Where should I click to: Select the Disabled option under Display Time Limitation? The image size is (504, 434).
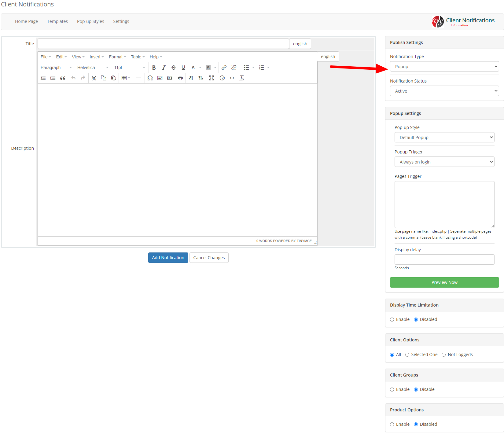point(416,319)
